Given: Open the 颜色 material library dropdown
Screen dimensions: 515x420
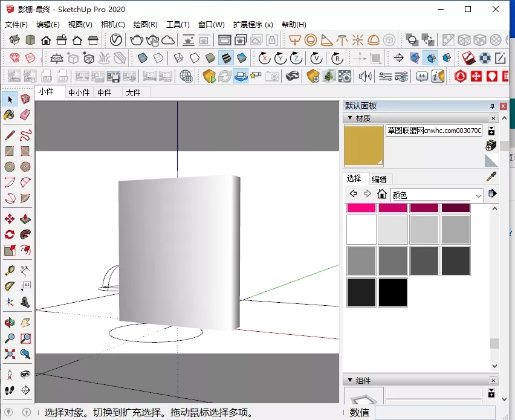Looking at the screenshot, I should click(479, 195).
